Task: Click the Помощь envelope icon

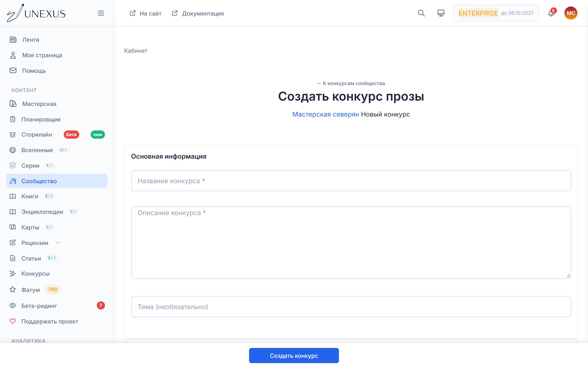Action: pos(13,71)
